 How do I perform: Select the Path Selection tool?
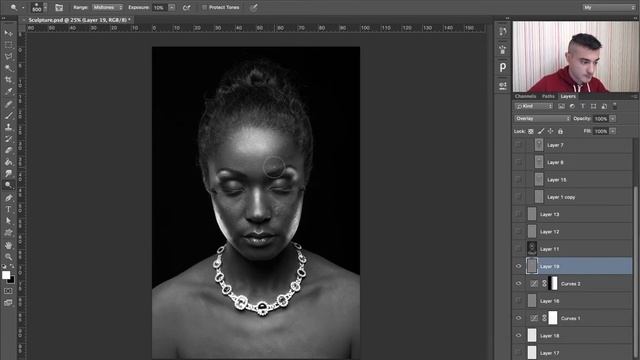pos(8,221)
